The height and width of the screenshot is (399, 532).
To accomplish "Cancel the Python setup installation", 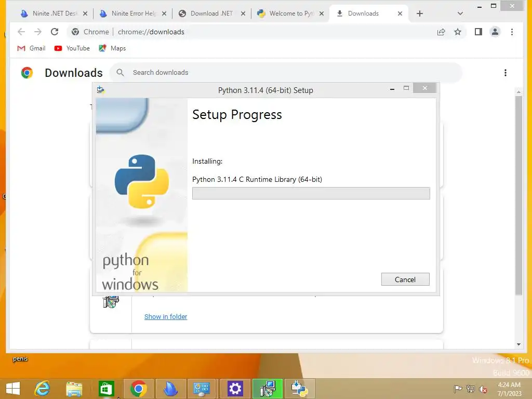I will pos(405,279).
